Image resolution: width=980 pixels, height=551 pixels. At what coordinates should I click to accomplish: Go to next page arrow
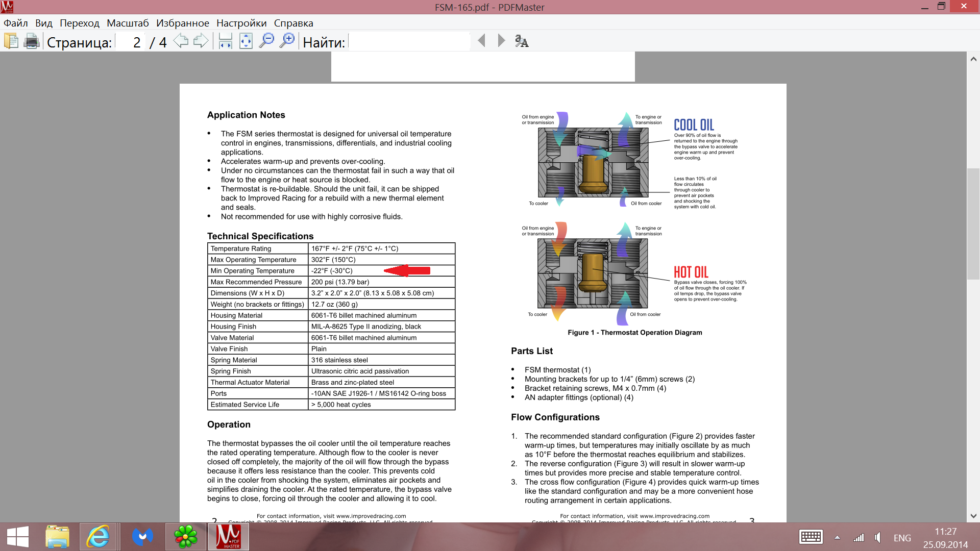[201, 41]
